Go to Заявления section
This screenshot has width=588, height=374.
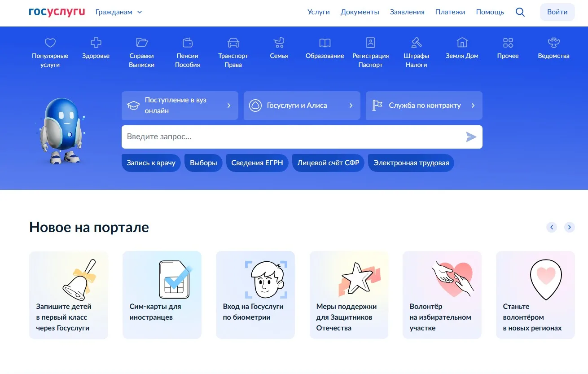[x=407, y=12]
